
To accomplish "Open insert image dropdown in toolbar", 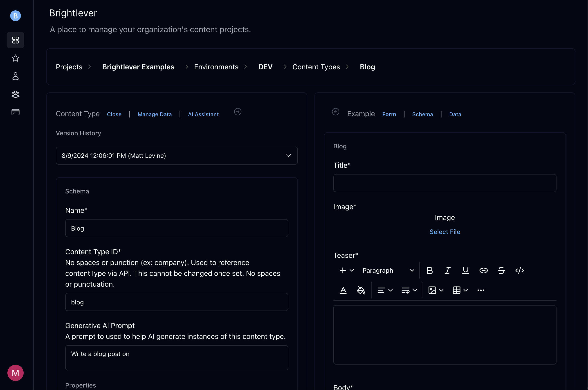I will (436, 290).
